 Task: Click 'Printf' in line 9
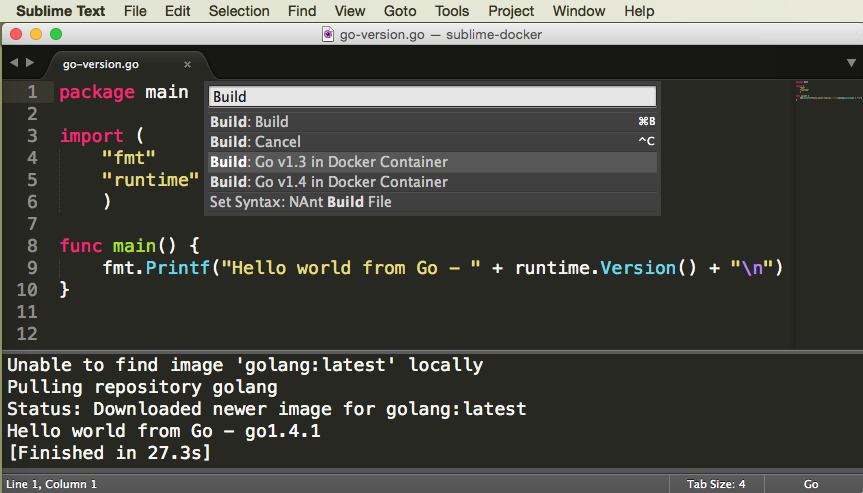click(178, 268)
